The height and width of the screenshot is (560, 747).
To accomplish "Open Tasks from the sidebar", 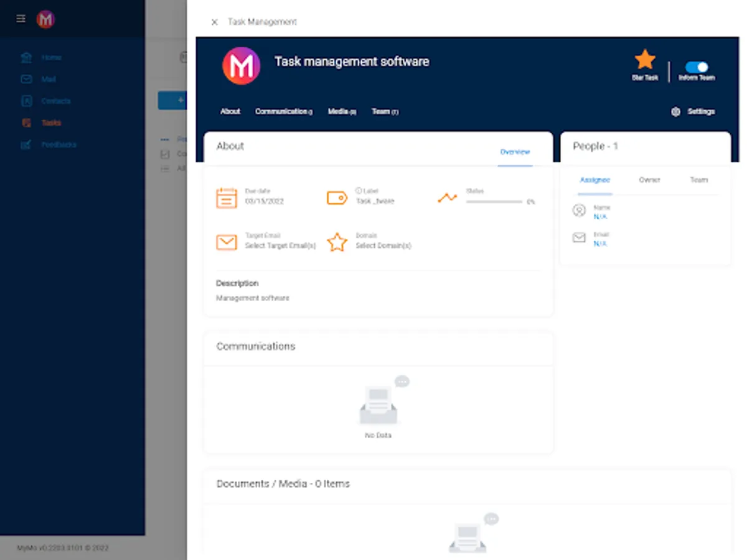I will click(51, 123).
